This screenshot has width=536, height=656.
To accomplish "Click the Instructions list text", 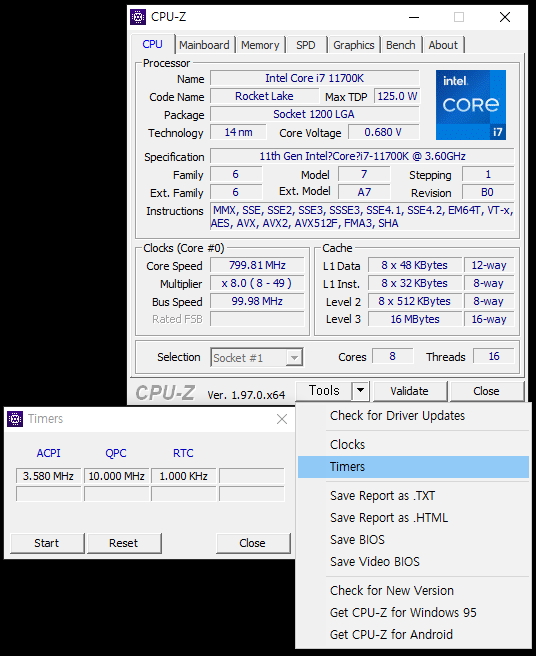I will [x=362, y=217].
